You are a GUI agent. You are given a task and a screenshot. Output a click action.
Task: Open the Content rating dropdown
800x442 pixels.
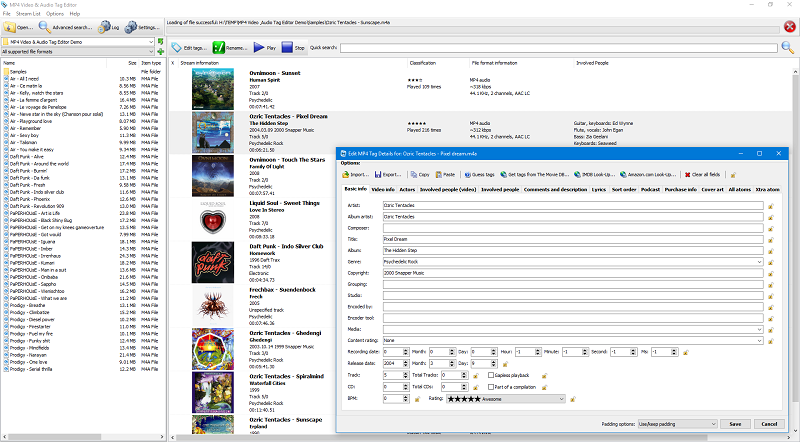759,340
